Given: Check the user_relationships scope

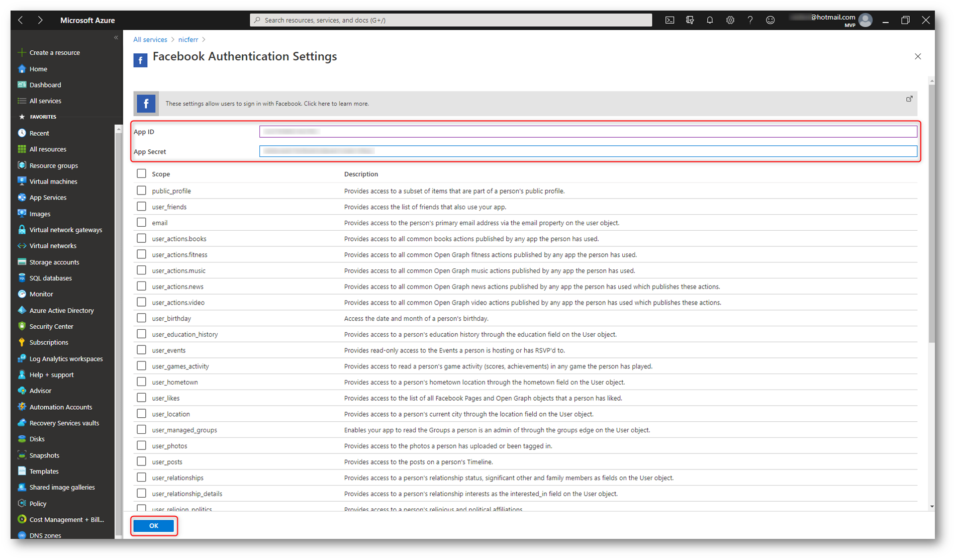Looking at the screenshot, I should point(141,478).
